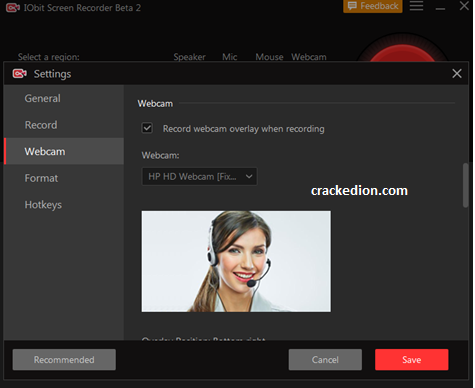Click the webcam preview thumbnail
Screen dimensions: 475x388
tap(236, 261)
